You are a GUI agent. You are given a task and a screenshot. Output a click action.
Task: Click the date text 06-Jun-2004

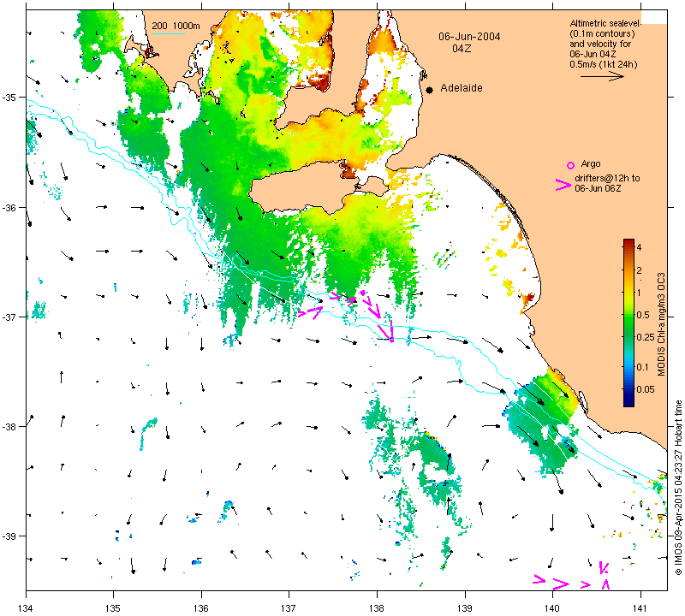point(469,37)
